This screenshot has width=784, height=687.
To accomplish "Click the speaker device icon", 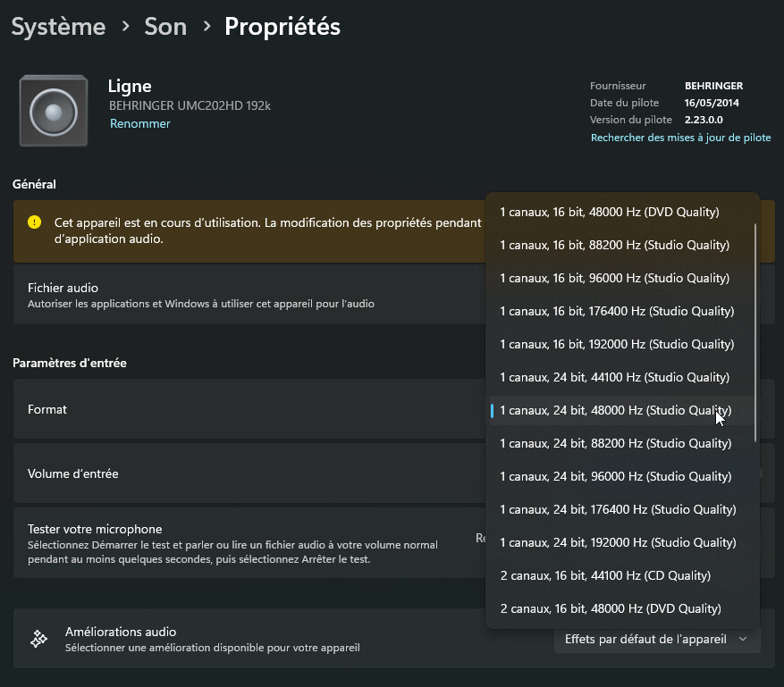I will (x=54, y=112).
